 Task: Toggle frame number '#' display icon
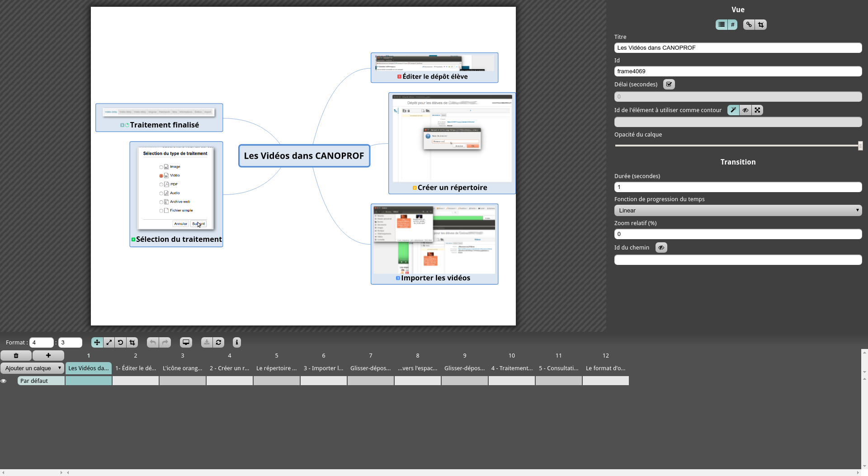coord(733,24)
